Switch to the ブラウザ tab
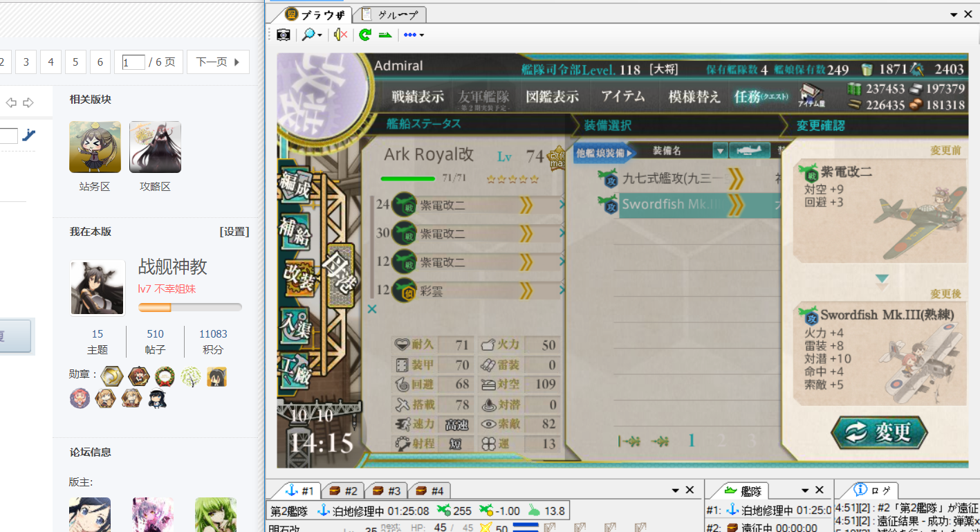Image resolution: width=980 pixels, height=532 pixels. (x=315, y=15)
